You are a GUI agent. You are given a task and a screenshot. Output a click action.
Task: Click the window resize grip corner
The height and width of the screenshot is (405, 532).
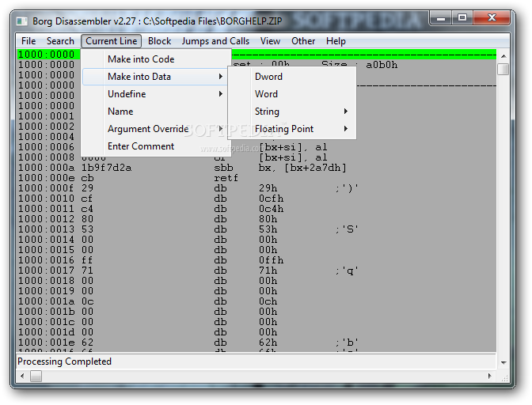click(504, 377)
